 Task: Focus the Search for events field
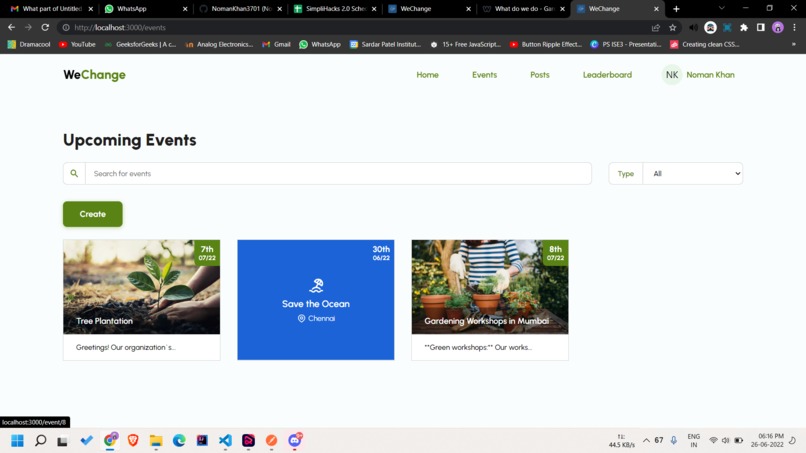(x=338, y=173)
